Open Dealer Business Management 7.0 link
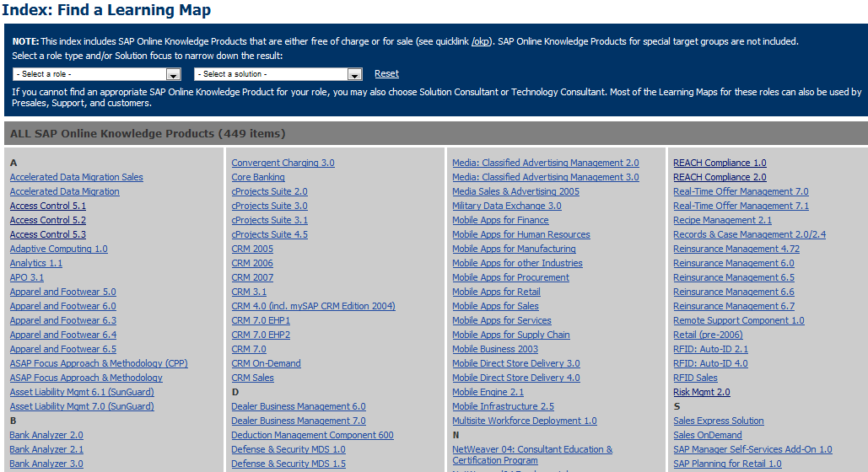Image resolution: width=868 pixels, height=472 pixels. coord(299,421)
